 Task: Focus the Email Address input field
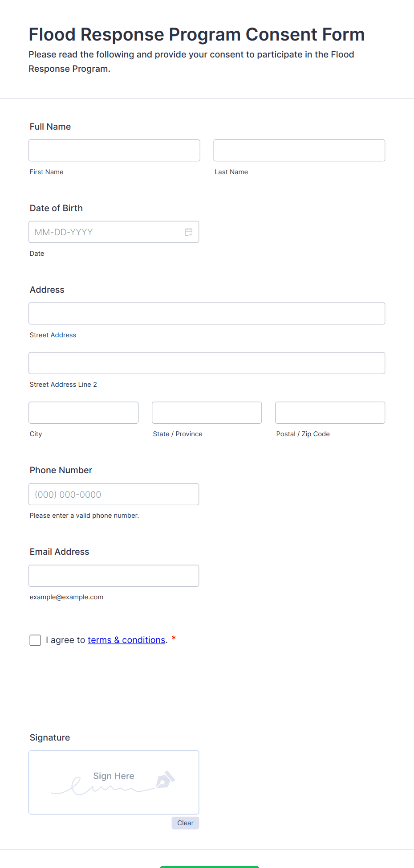coord(114,576)
